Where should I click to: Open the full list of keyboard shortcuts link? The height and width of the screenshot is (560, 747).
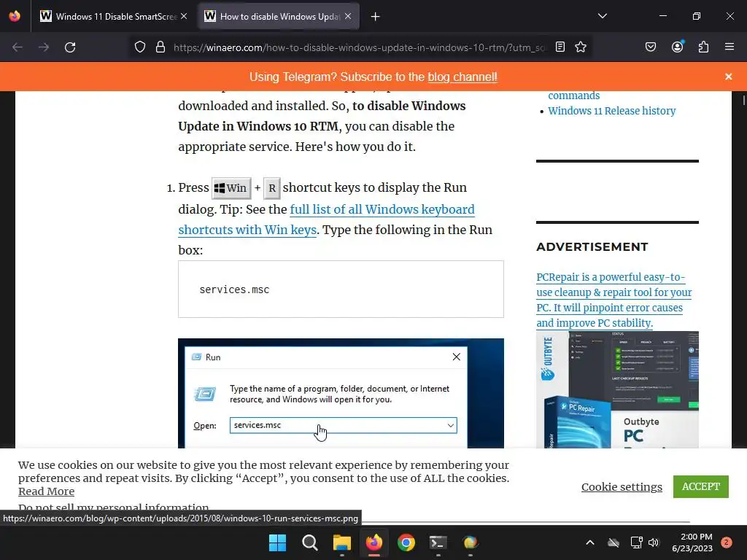click(326, 219)
